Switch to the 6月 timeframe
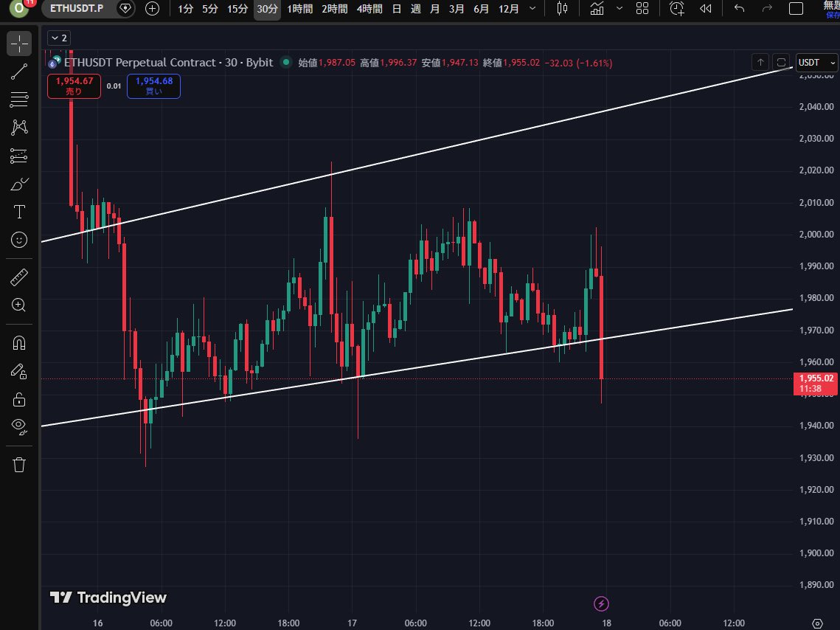840x630 pixels. click(x=482, y=9)
